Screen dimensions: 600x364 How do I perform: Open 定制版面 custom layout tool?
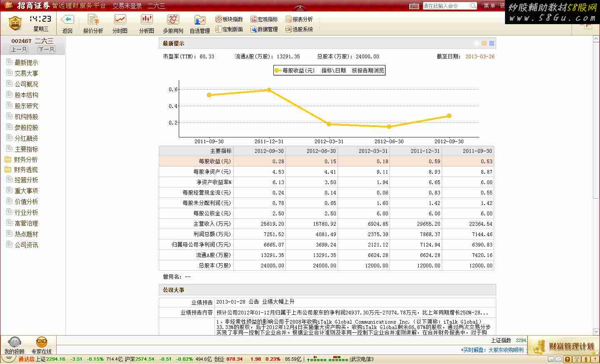(229, 29)
